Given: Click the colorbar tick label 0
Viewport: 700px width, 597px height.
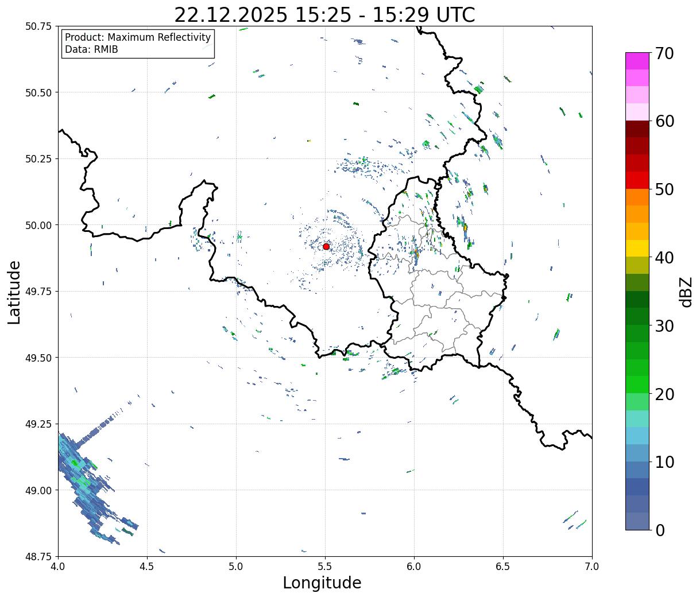Looking at the screenshot, I should click(660, 530).
